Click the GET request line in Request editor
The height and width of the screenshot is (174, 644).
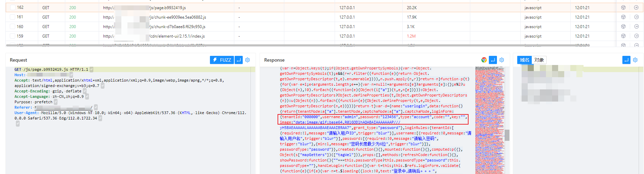click(x=51, y=69)
